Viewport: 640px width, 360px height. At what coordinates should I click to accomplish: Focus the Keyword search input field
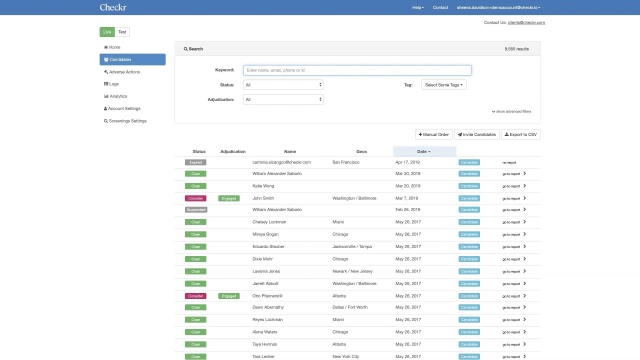[x=357, y=70]
